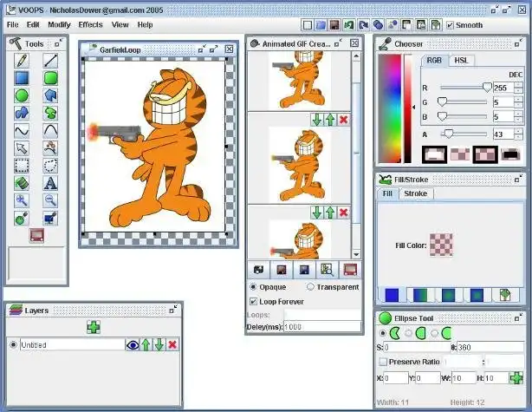Click the red screen icon below tools
532x412 pixels.
[x=36, y=235]
